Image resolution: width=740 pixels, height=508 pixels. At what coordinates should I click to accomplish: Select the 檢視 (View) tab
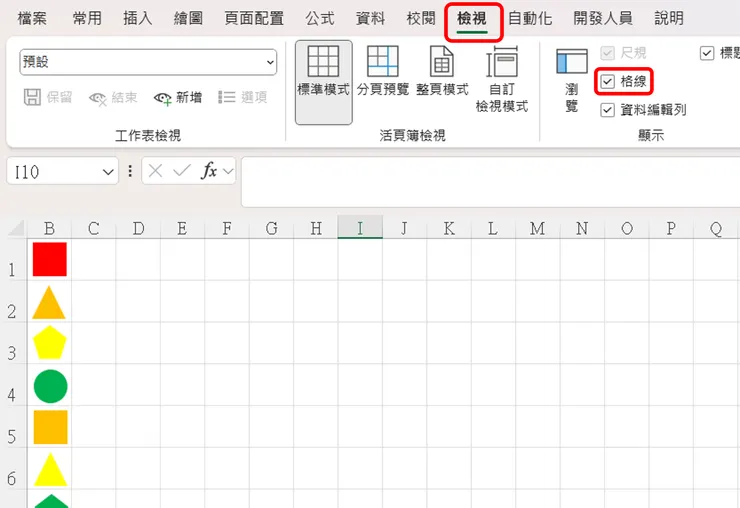pyautogui.click(x=472, y=18)
